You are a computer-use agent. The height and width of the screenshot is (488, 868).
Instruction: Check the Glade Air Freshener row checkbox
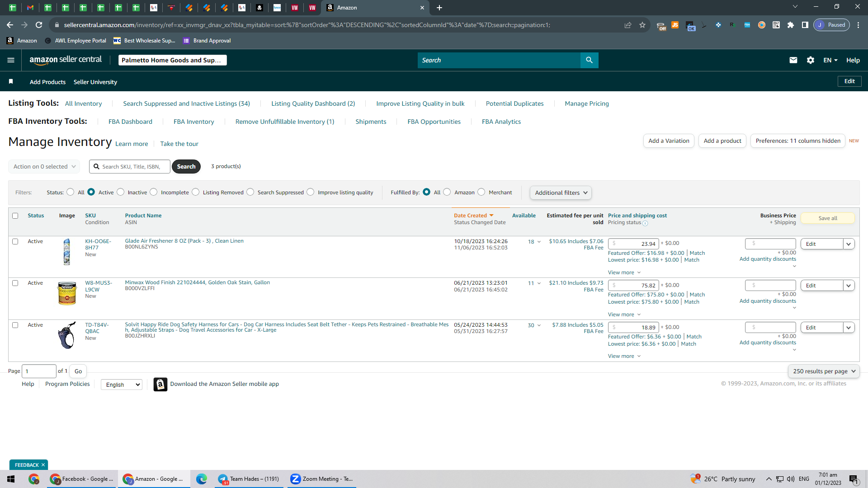pos(15,241)
